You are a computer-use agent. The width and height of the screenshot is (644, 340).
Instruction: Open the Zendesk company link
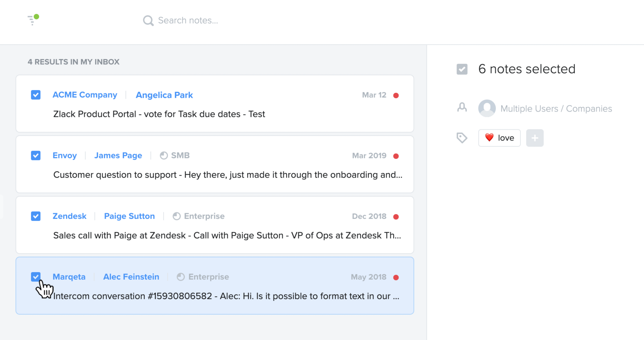tap(69, 216)
